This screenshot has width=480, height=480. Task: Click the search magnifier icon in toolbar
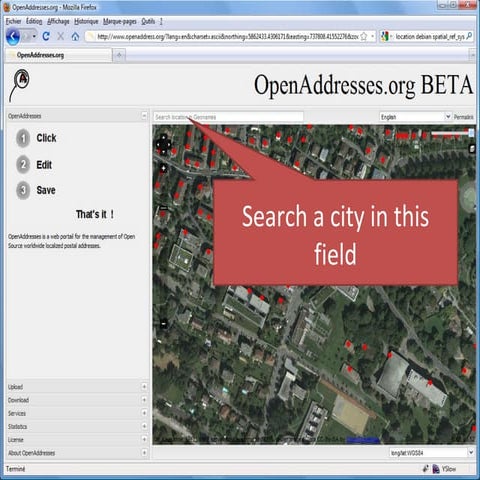pyautogui.click(x=469, y=36)
